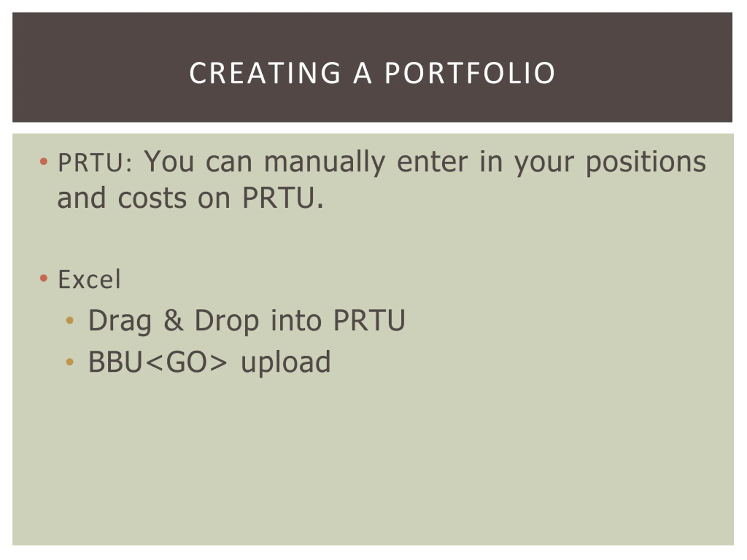
Task: Click the red bullet before PRTU:
Action: click(x=43, y=161)
